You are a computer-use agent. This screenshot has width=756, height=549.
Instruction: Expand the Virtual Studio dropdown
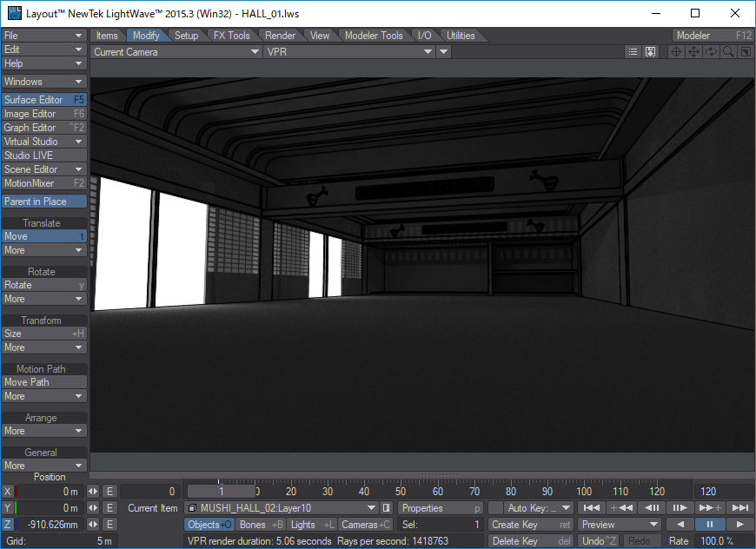43,142
